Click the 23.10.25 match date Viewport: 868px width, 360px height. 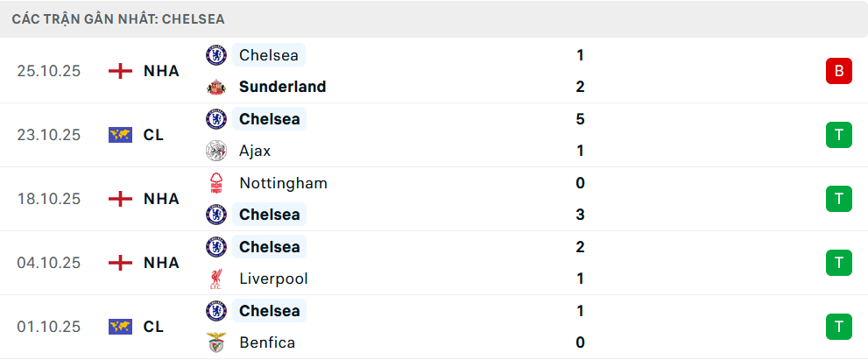(49, 135)
